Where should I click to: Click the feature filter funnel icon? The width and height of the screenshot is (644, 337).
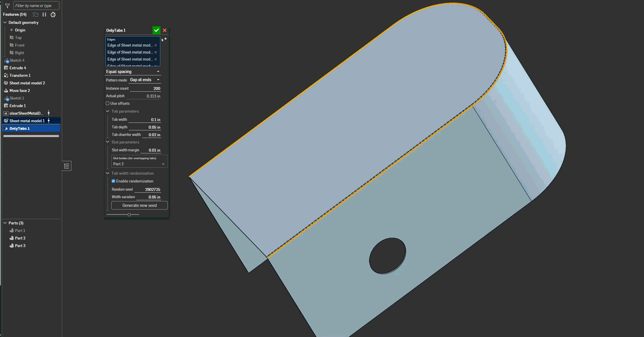[x=8, y=6]
